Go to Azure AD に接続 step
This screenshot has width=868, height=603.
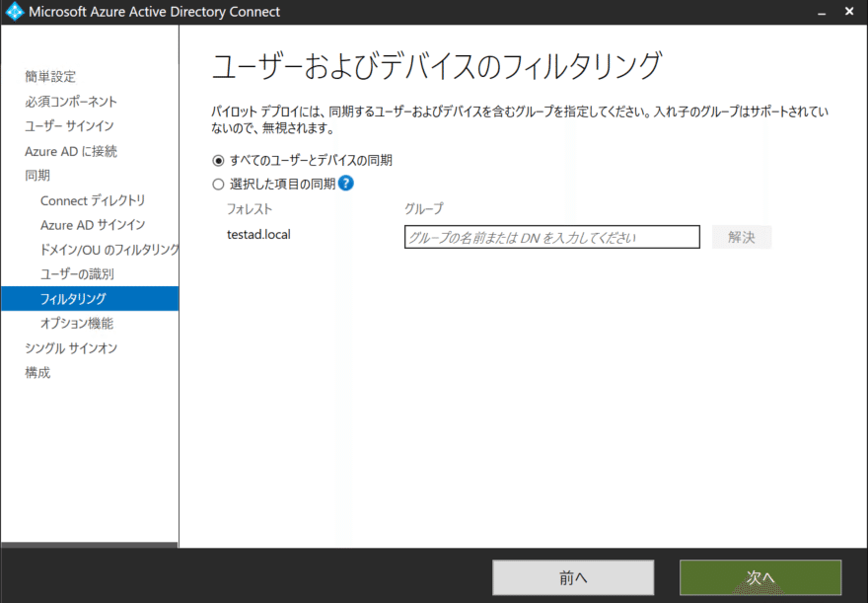71,151
